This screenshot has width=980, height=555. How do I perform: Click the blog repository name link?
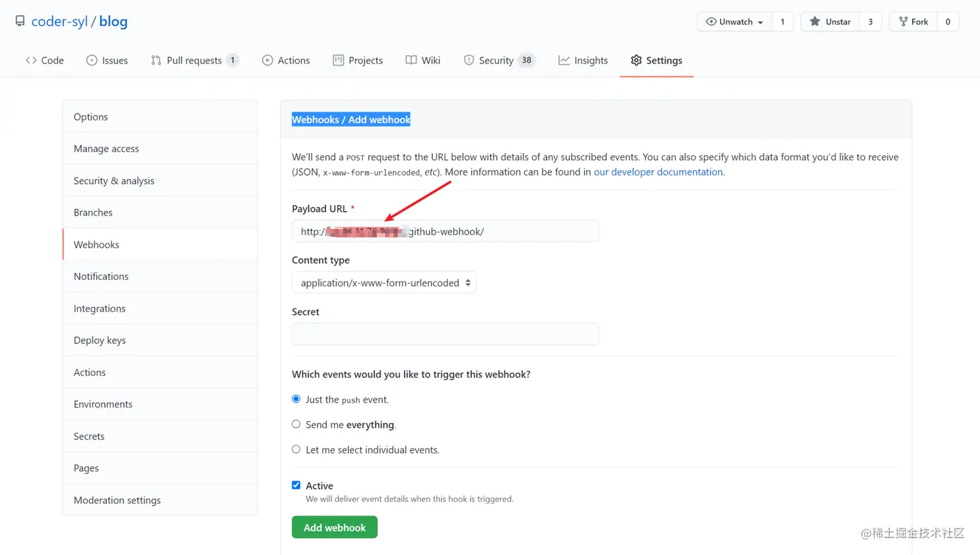tap(113, 21)
